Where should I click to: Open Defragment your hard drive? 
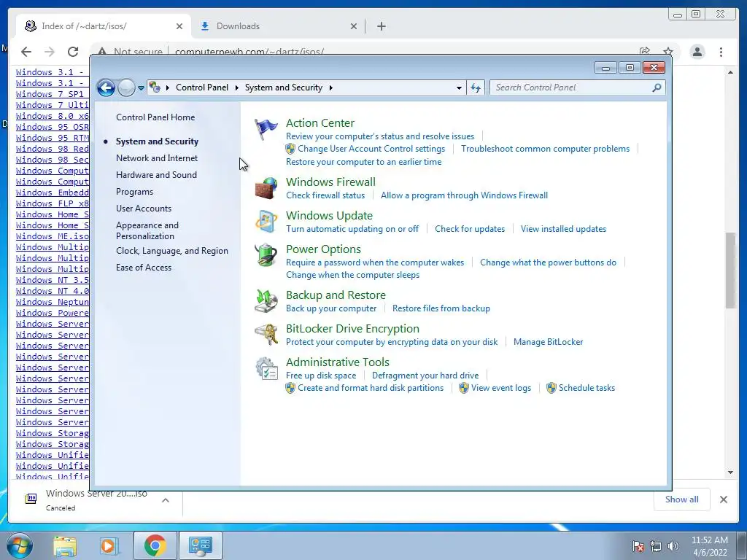click(425, 376)
